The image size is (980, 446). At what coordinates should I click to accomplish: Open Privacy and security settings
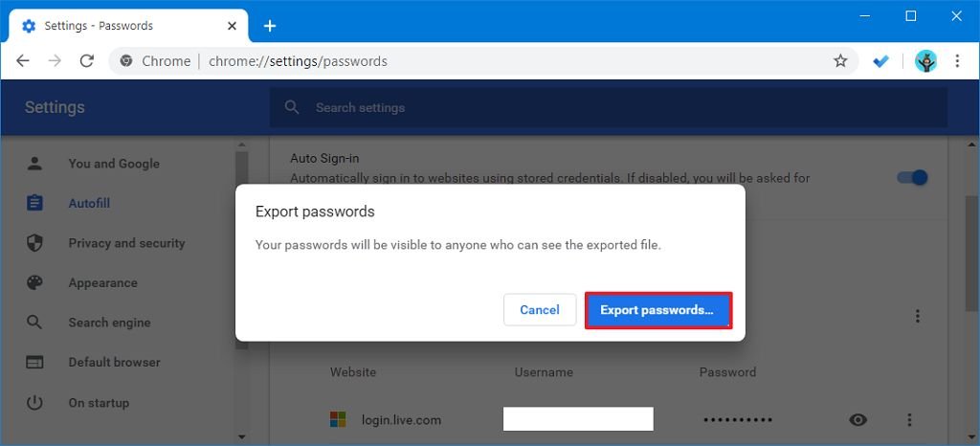[126, 243]
